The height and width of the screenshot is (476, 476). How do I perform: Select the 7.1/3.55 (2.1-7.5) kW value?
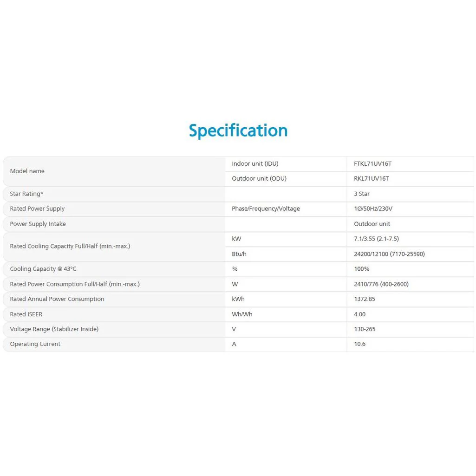coord(376,239)
